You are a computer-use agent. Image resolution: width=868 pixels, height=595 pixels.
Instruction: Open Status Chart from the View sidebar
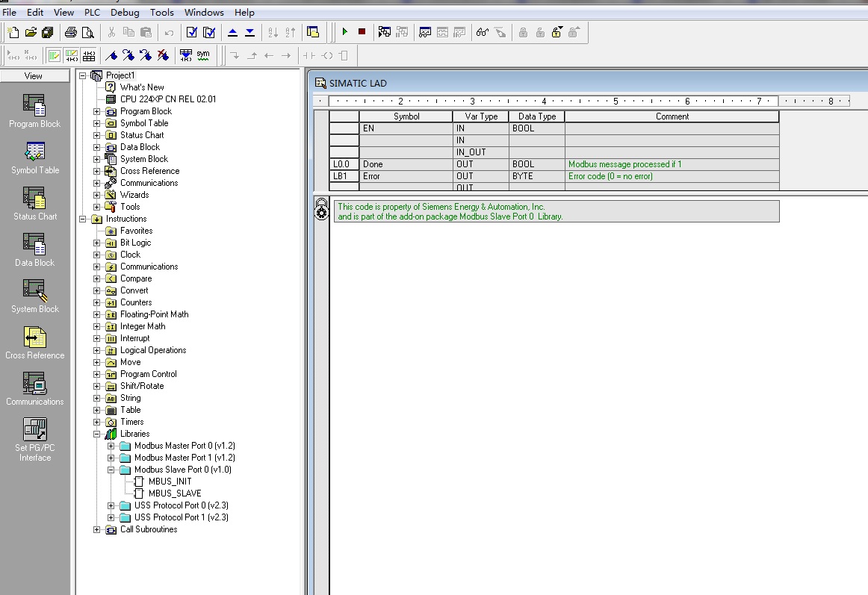point(34,205)
